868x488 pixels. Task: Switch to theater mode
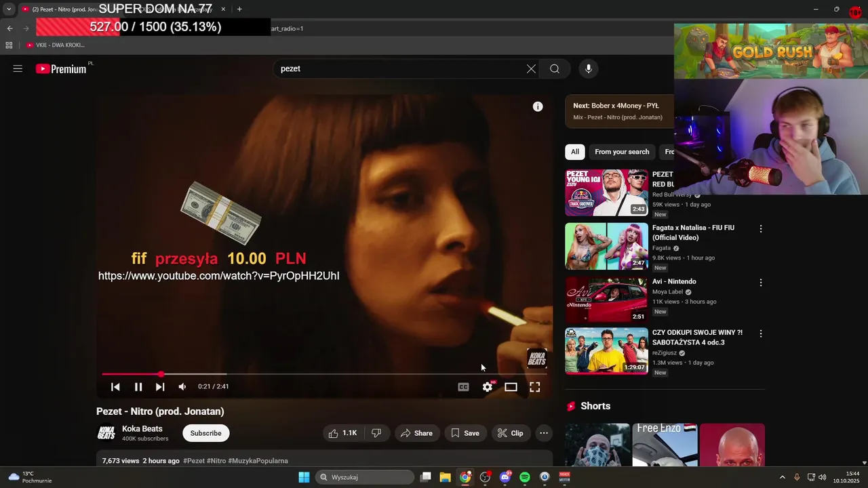511,386
